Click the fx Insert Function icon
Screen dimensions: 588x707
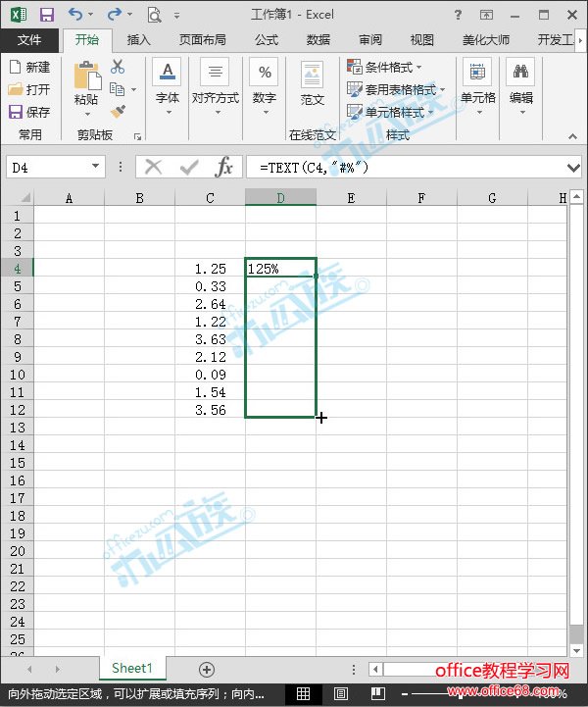pyautogui.click(x=224, y=168)
